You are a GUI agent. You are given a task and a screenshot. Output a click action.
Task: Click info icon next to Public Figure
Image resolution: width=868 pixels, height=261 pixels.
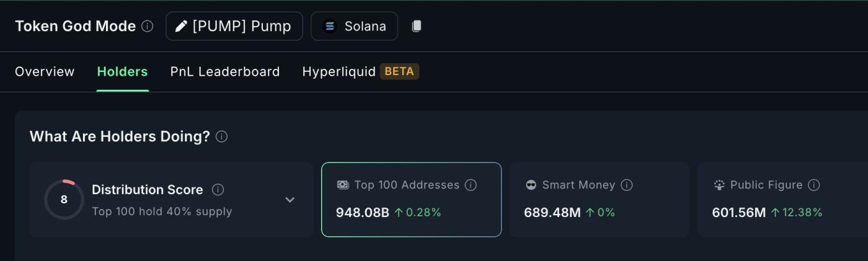(x=814, y=185)
